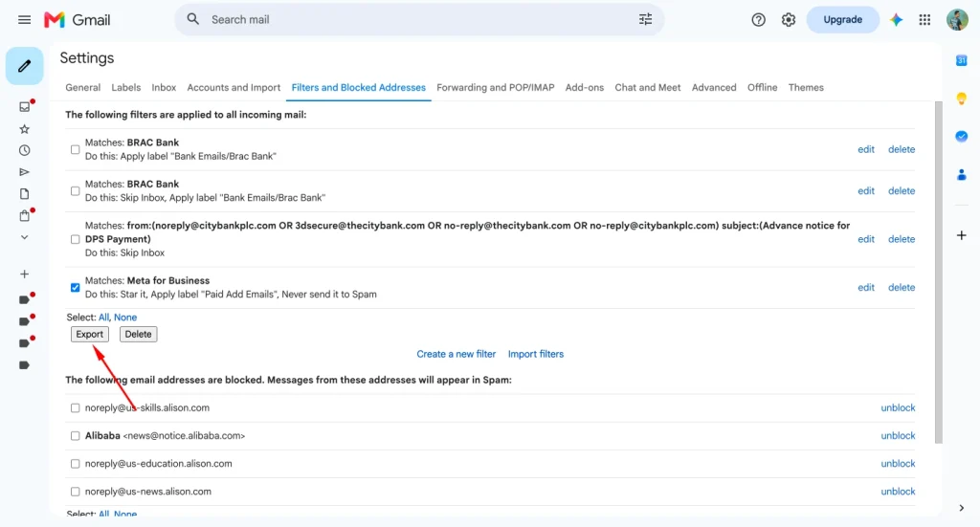
Task: Select None filters link
Action: click(x=125, y=318)
